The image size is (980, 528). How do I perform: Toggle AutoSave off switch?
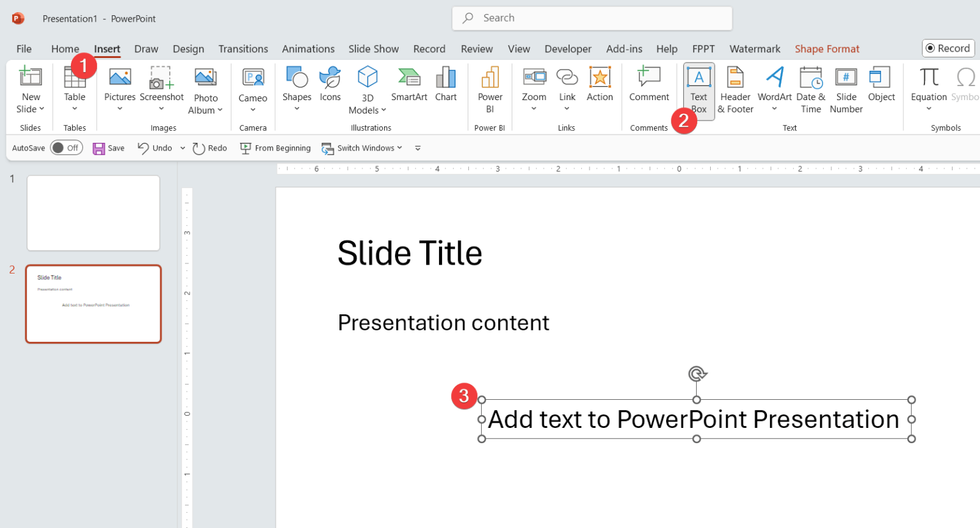pyautogui.click(x=66, y=147)
